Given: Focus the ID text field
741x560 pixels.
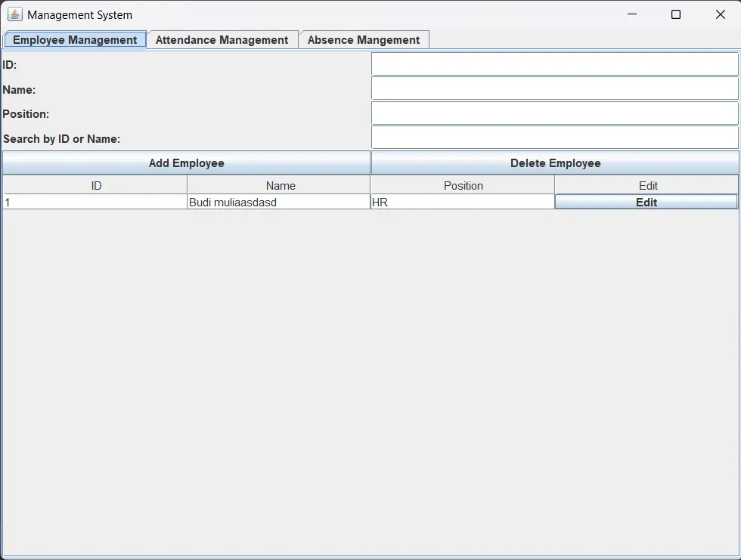Looking at the screenshot, I should click(554, 64).
